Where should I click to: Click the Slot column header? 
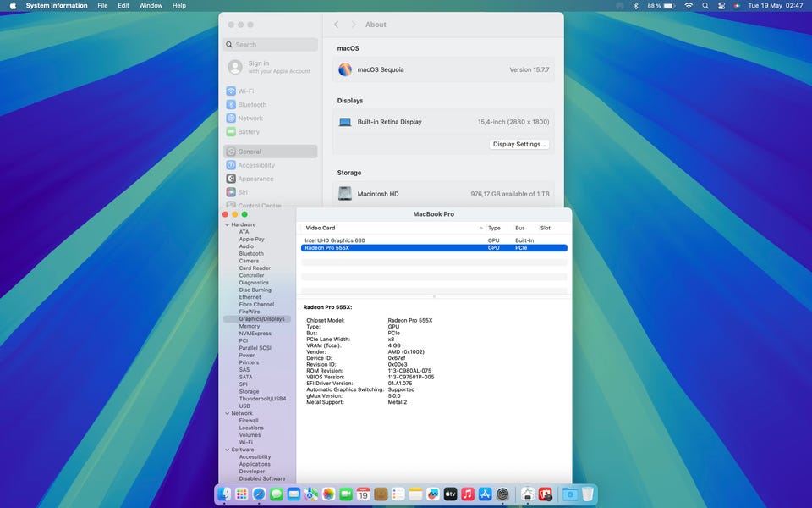coord(546,228)
